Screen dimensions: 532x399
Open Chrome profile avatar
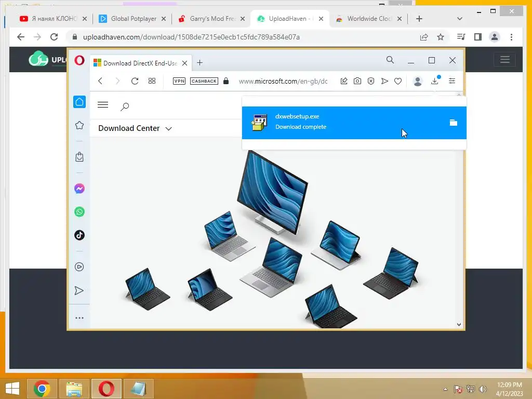click(x=495, y=37)
